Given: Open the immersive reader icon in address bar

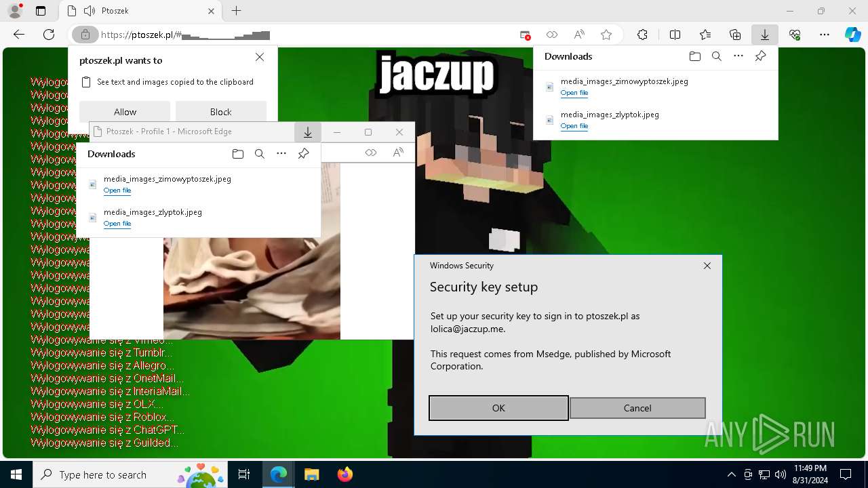Looking at the screenshot, I should [552, 35].
